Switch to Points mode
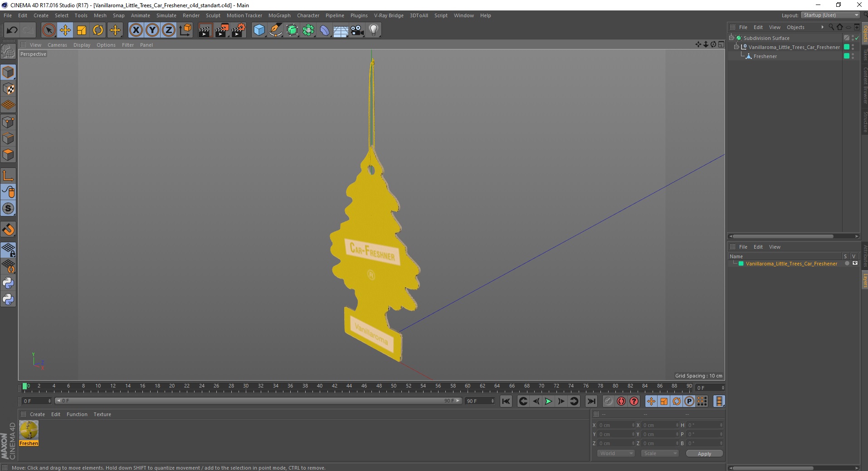The width and height of the screenshot is (868, 471). click(8, 122)
